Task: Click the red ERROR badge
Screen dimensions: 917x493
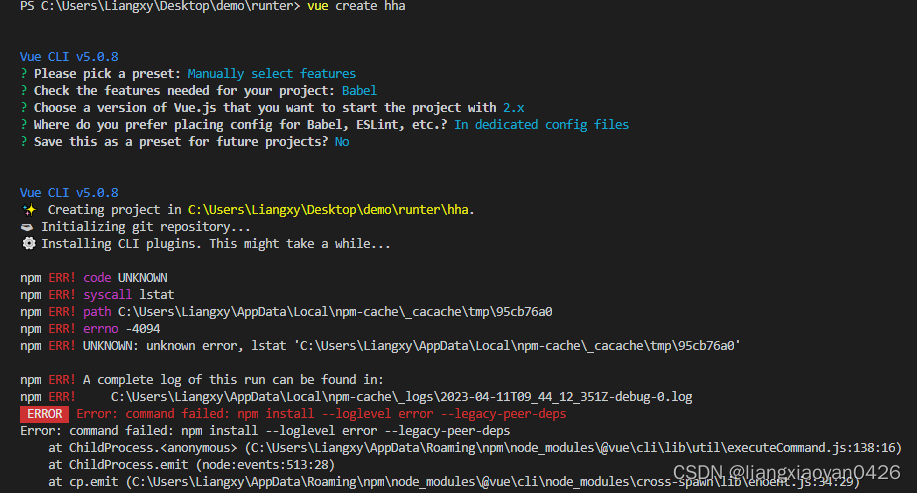Action: 44,414
